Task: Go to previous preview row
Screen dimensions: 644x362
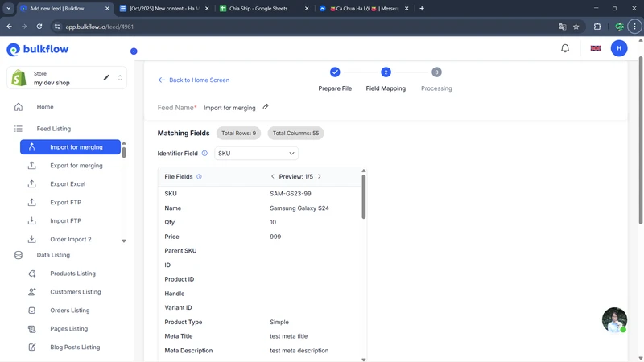Action: [x=273, y=176]
